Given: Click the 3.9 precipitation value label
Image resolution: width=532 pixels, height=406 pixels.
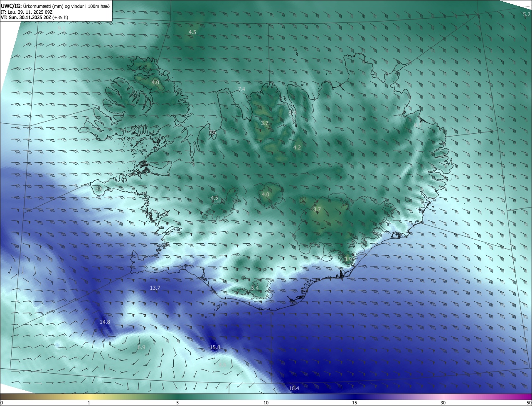Looking at the screenshot, I should pyautogui.click(x=348, y=259).
